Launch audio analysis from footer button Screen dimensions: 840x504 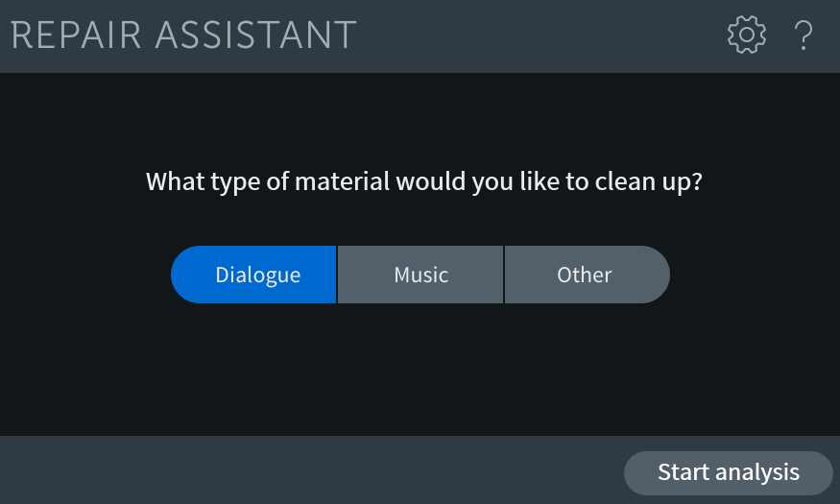tap(728, 473)
